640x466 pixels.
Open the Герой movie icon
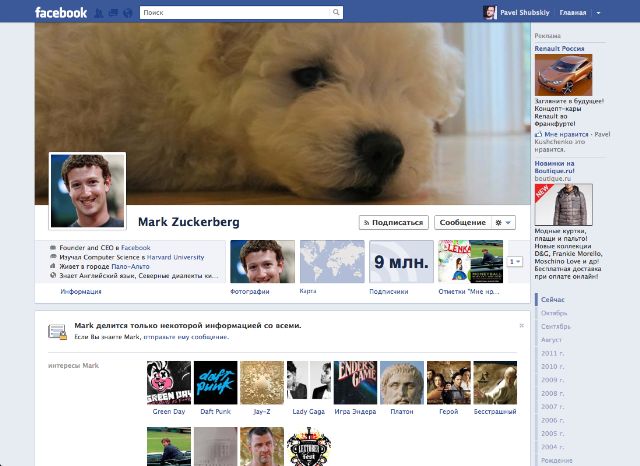click(x=449, y=382)
